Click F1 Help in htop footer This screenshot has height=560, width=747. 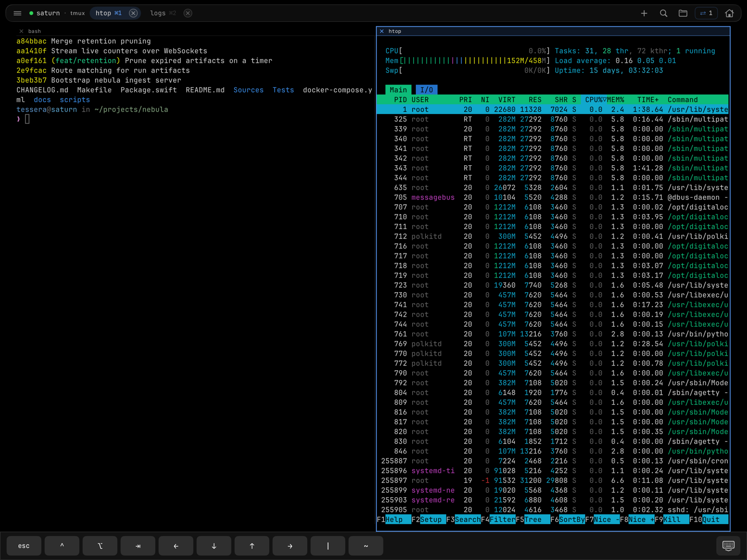pyautogui.click(x=393, y=520)
